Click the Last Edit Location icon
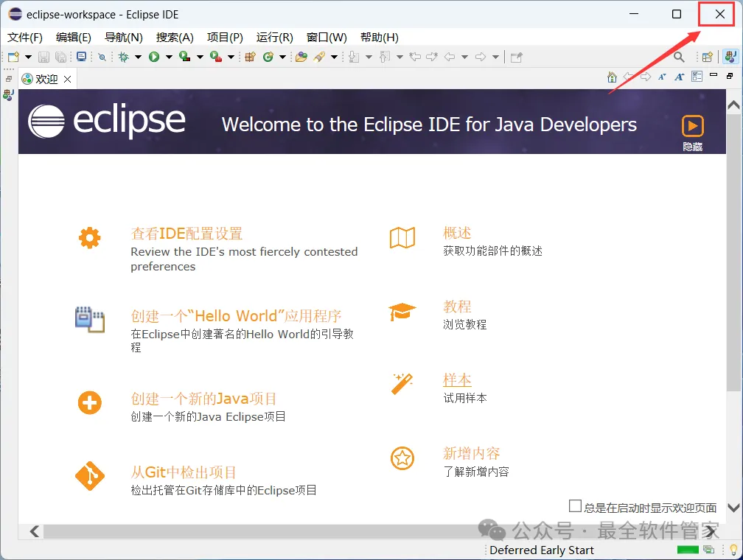The image size is (743, 560). click(x=415, y=57)
